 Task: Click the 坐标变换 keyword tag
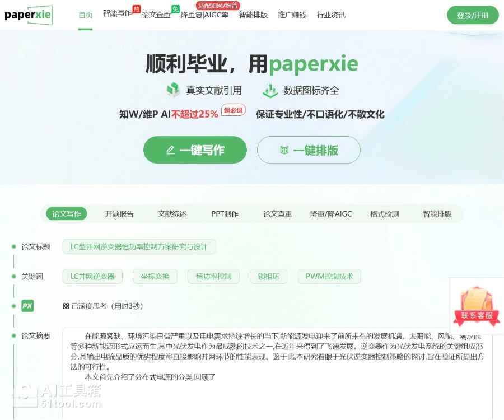pos(155,276)
